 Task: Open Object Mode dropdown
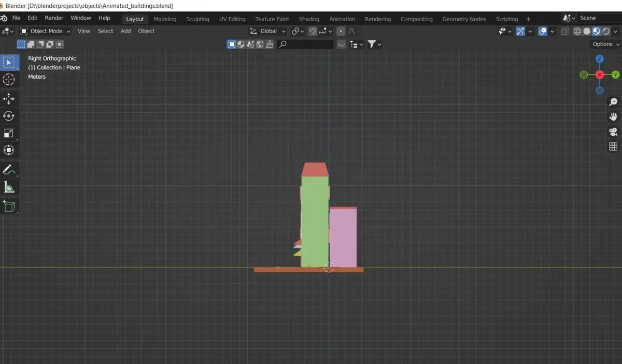pyautogui.click(x=46, y=31)
